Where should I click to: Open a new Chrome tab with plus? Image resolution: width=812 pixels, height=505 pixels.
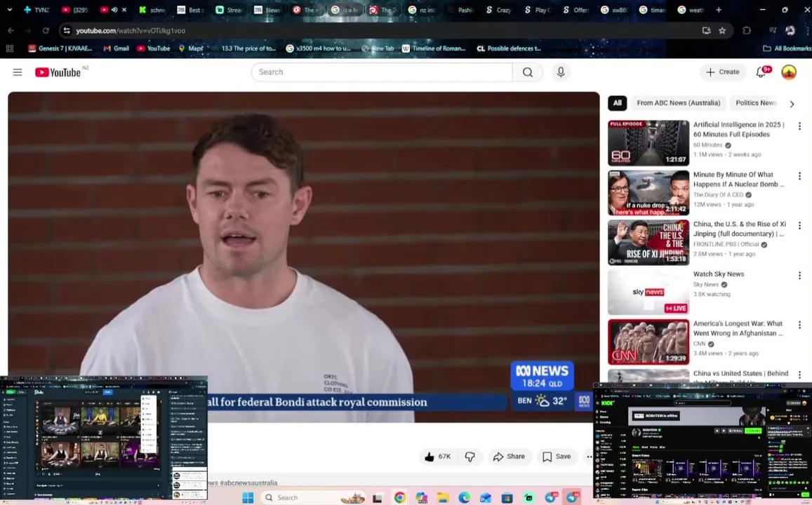click(718, 10)
